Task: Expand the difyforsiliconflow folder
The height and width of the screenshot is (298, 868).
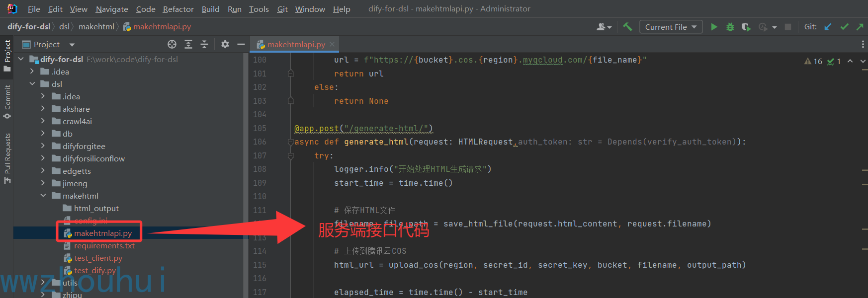Action: [43, 158]
